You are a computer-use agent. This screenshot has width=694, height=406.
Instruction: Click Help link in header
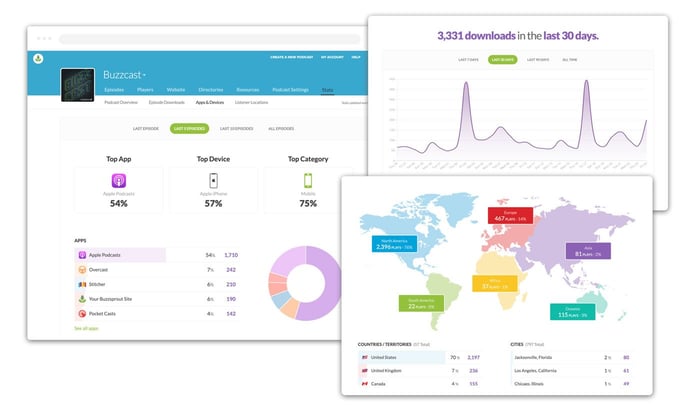tap(356, 57)
